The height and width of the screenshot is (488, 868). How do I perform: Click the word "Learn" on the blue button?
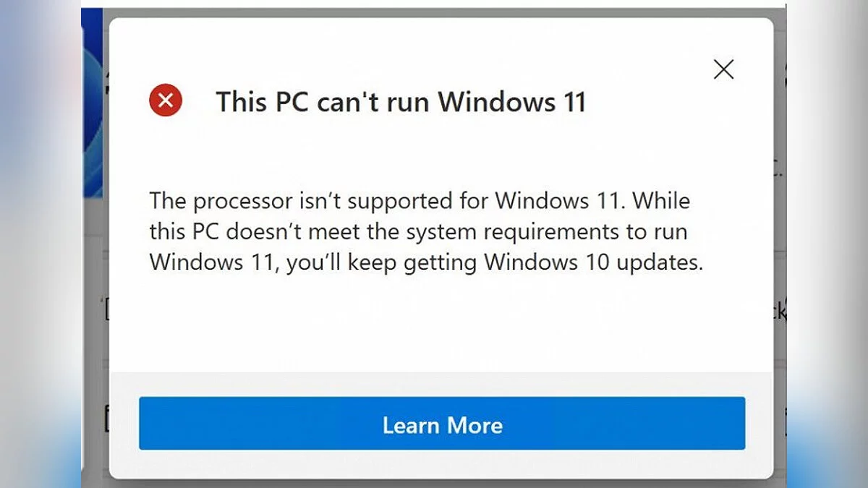(411, 424)
